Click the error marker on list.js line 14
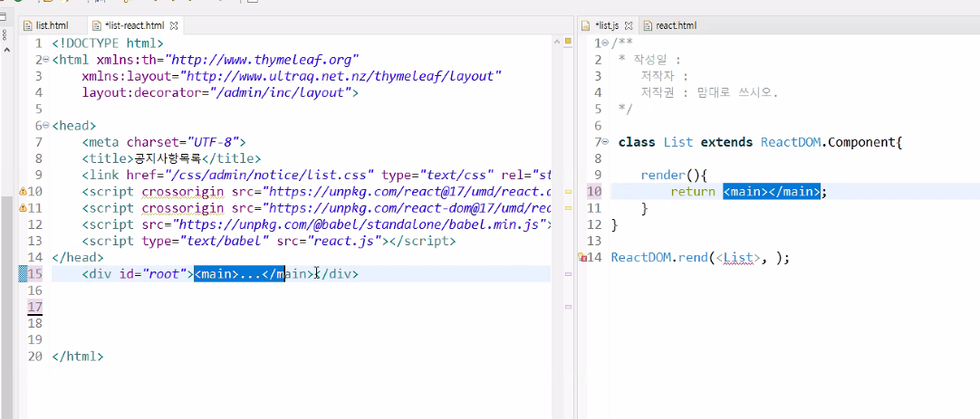Screen dimensions: 980x419 [582, 257]
